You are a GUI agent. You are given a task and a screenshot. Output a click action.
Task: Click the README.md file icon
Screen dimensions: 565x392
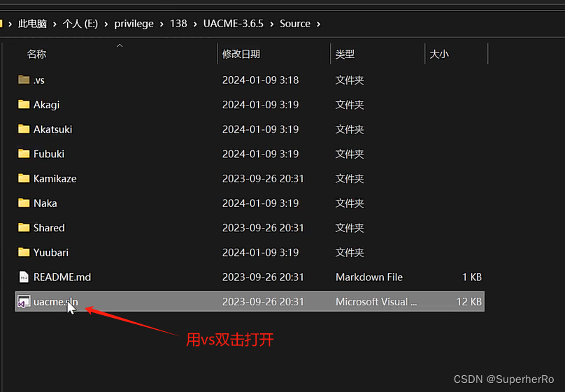coord(24,277)
